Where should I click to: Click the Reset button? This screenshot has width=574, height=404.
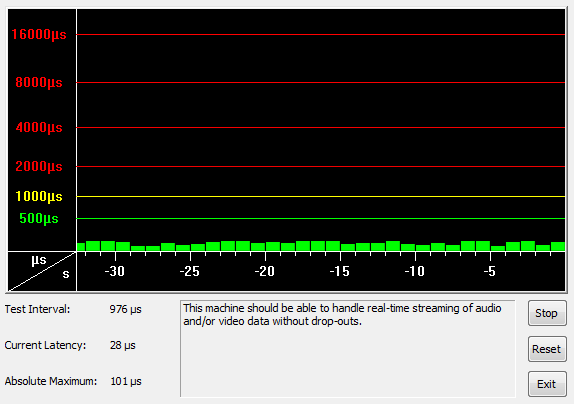pyautogui.click(x=547, y=349)
